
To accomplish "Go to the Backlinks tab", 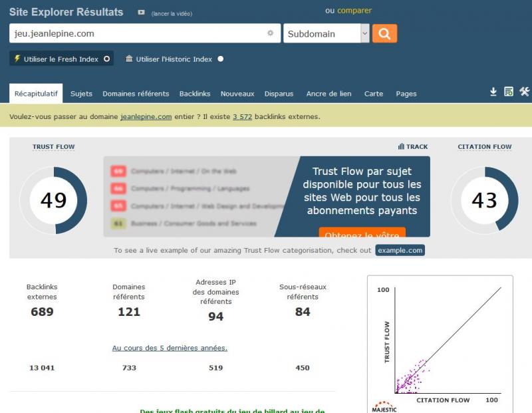I will point(195,94).
